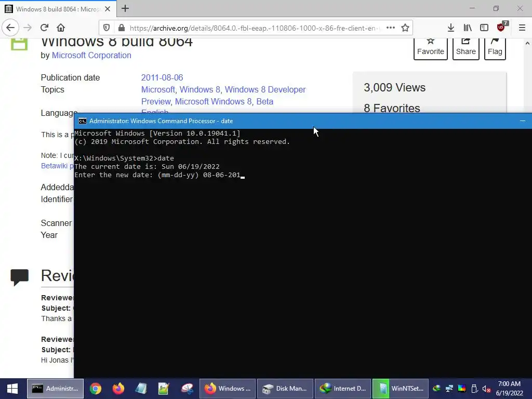This screenshot has height=399, width=532.
Task: Toggle the Firefox sidebar view
Action: (484, 28)
